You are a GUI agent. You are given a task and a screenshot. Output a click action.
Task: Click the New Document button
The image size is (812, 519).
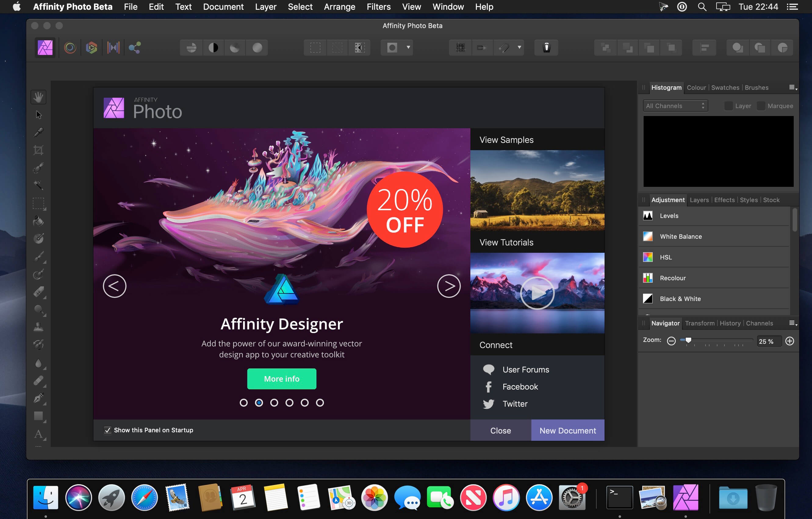pyautogui.click(x=567, y=430)
